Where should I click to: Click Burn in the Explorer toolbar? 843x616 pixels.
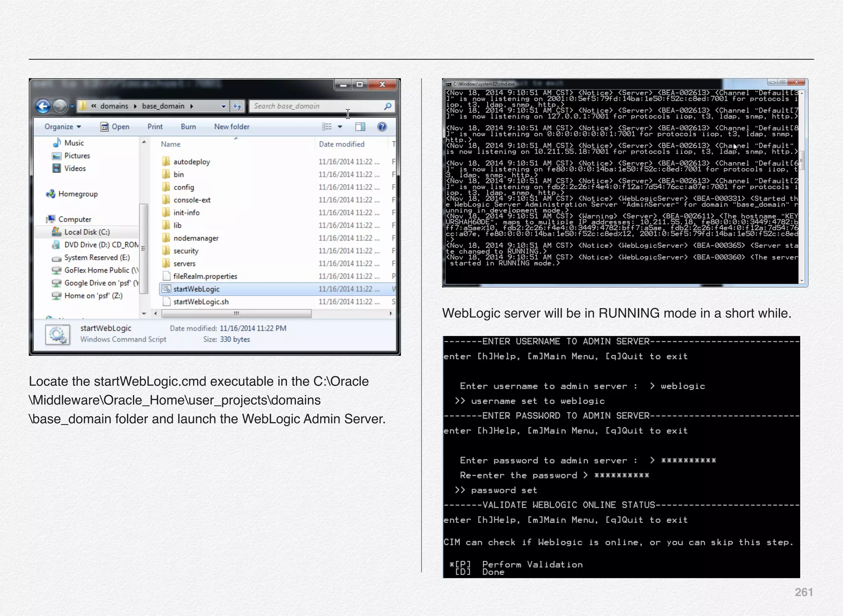coord(188,127)
